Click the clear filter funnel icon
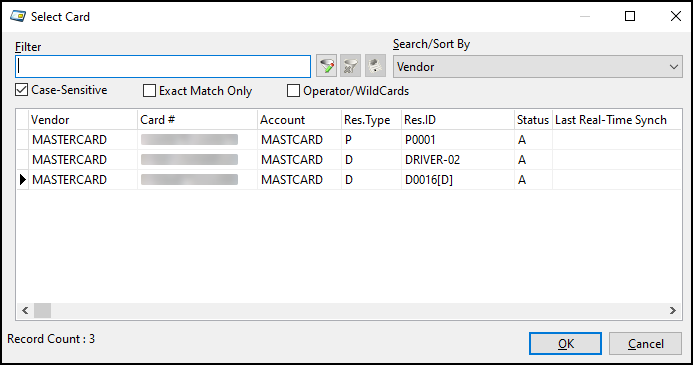The width and height of the screenshot is (693, 365). tap(350, 66)
